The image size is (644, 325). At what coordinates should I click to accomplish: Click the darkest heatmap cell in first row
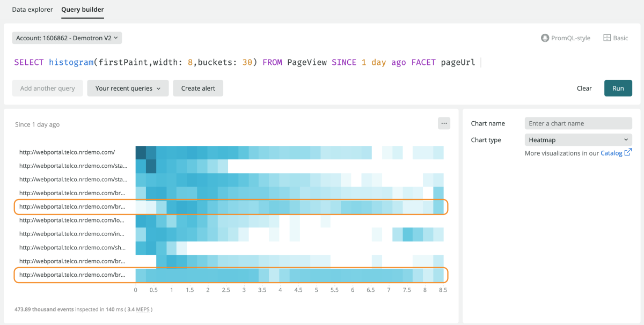coord(141,153)
